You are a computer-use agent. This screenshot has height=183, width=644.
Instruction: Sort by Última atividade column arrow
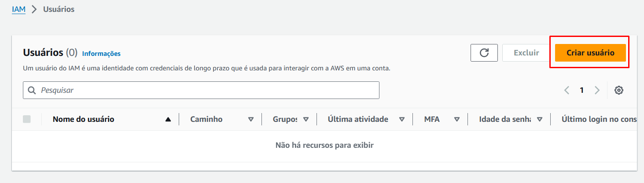[402, 119]
